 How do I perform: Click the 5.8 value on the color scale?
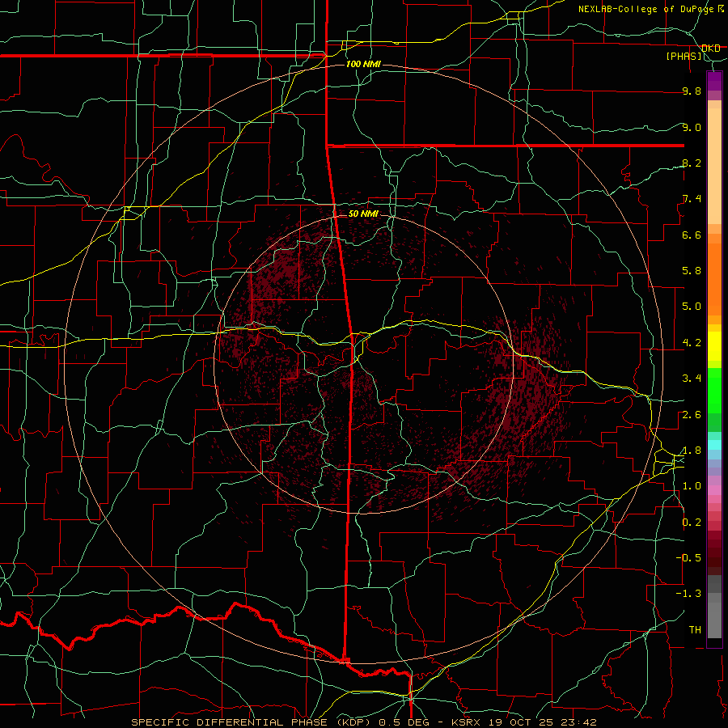pyautogui.click(x=692, y=271)
